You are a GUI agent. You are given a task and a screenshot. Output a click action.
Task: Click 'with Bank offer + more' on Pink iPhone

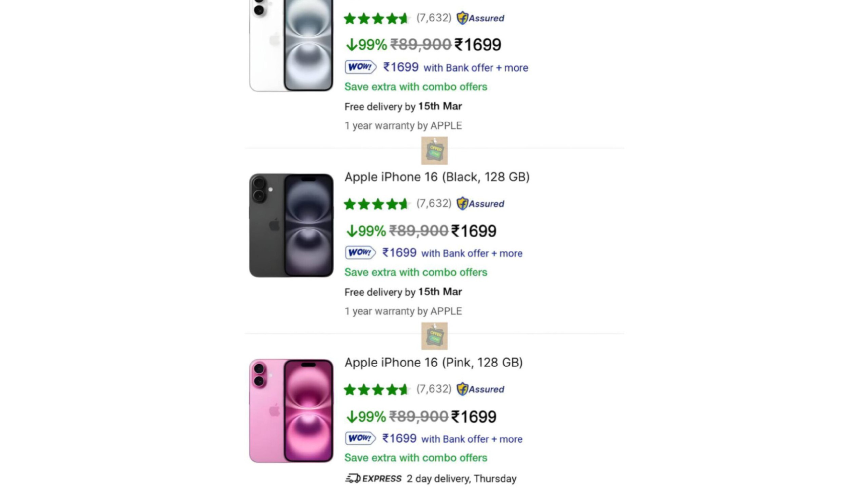point(472,439)
